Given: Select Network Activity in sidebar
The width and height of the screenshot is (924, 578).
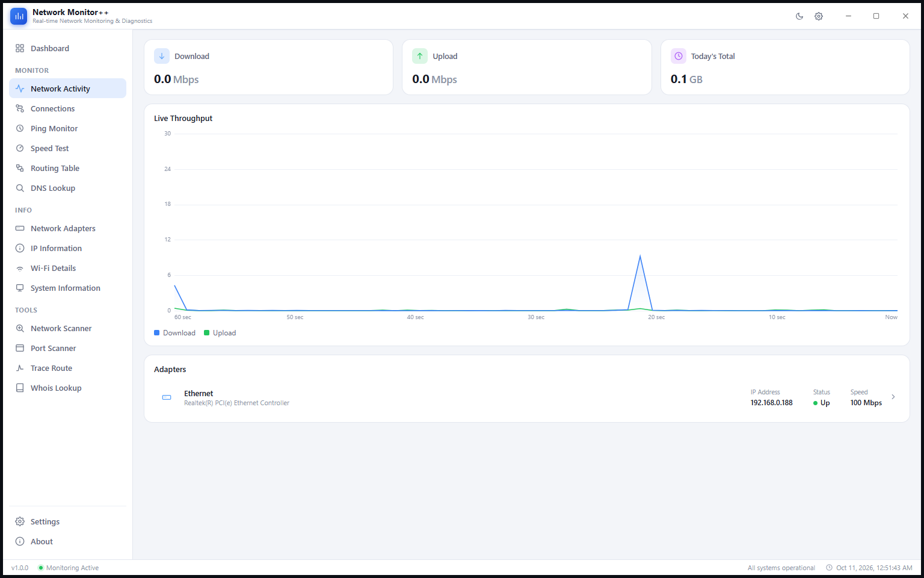Looking at the screenshot, I should [67, 89].
